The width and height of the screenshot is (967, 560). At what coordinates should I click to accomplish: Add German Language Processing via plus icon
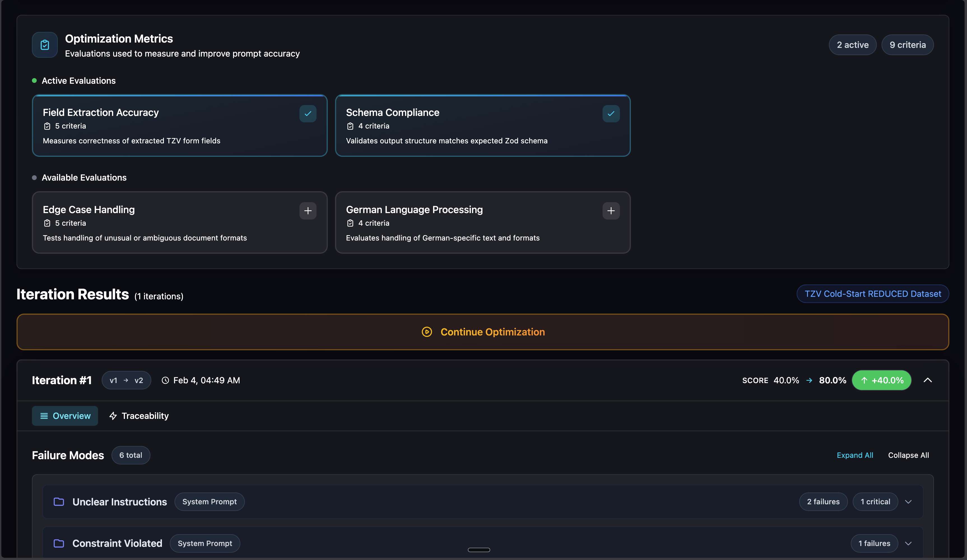tap(611, 211)
